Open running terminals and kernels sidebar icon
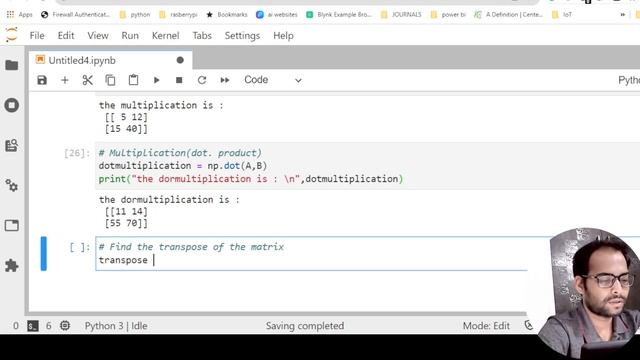Viewport: 640px width, 360px height. pyautogui.click(x=12, y=105)
